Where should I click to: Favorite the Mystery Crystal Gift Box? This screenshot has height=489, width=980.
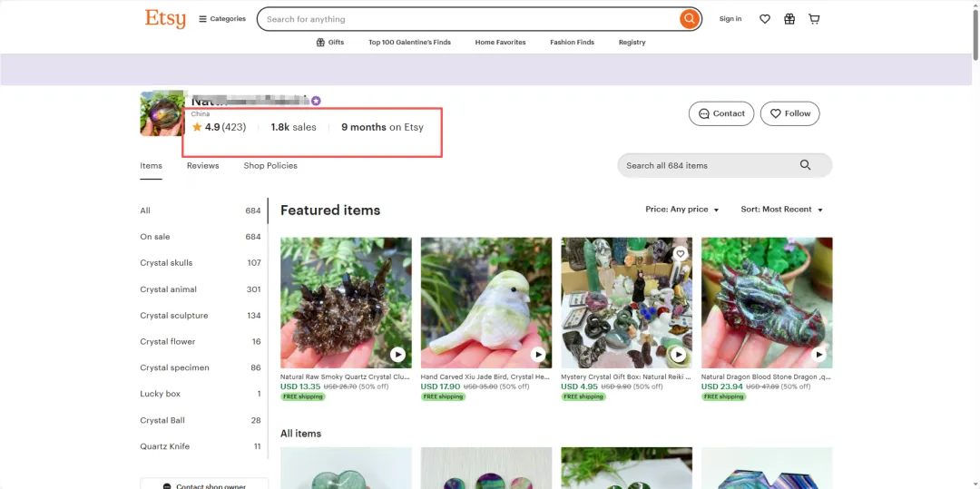(x=681, y=254)
